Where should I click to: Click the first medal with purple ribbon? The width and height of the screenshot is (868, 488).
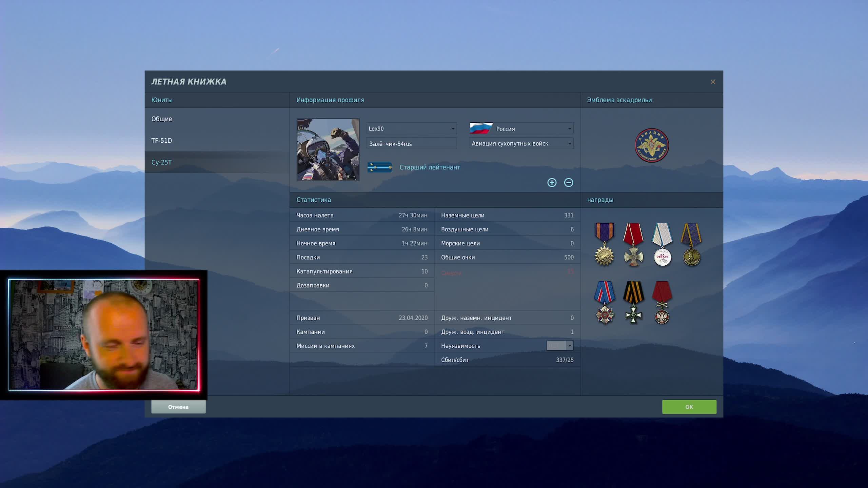pyautogui.click(x=604, y=244)
